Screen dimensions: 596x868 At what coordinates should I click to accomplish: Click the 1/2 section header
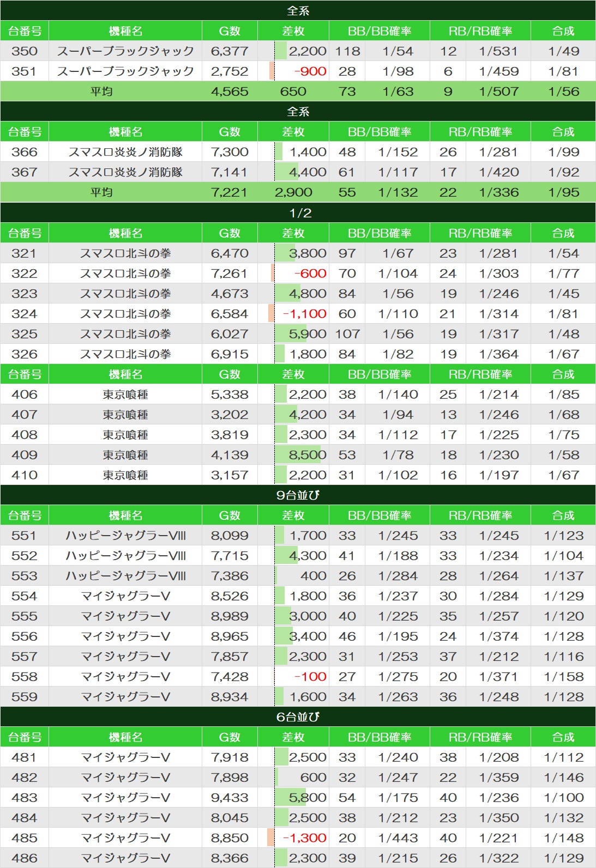(x=298, y=213)
